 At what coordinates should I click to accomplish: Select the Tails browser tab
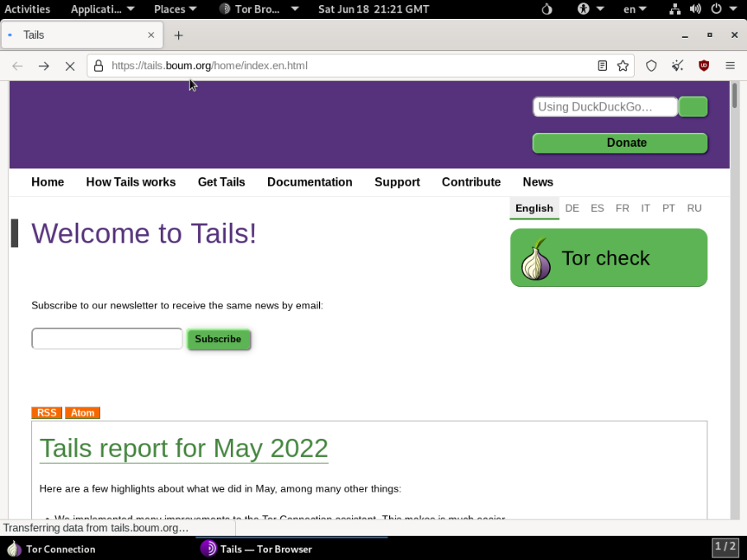pyautogui.click(x=82, y=35)
